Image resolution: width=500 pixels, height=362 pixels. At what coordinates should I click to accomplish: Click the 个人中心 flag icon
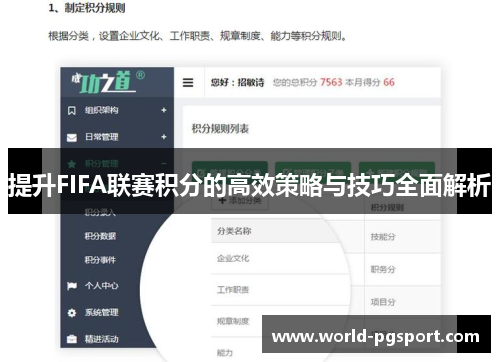point(72,286)
